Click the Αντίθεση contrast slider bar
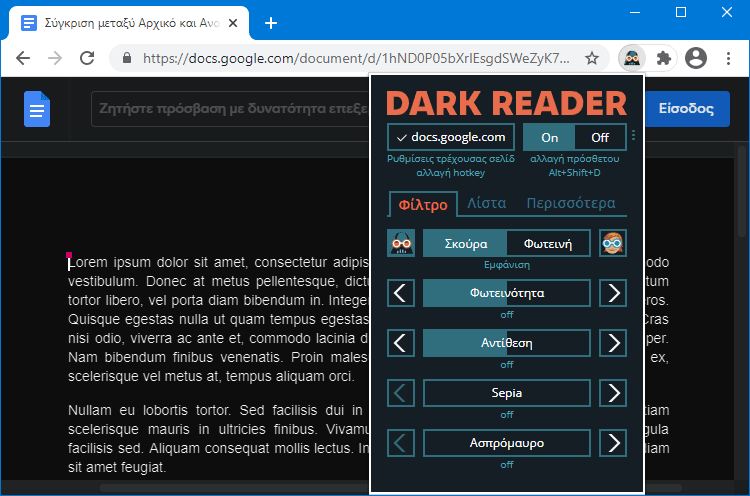This screenshot has width=750, height=496. point(507,343)
